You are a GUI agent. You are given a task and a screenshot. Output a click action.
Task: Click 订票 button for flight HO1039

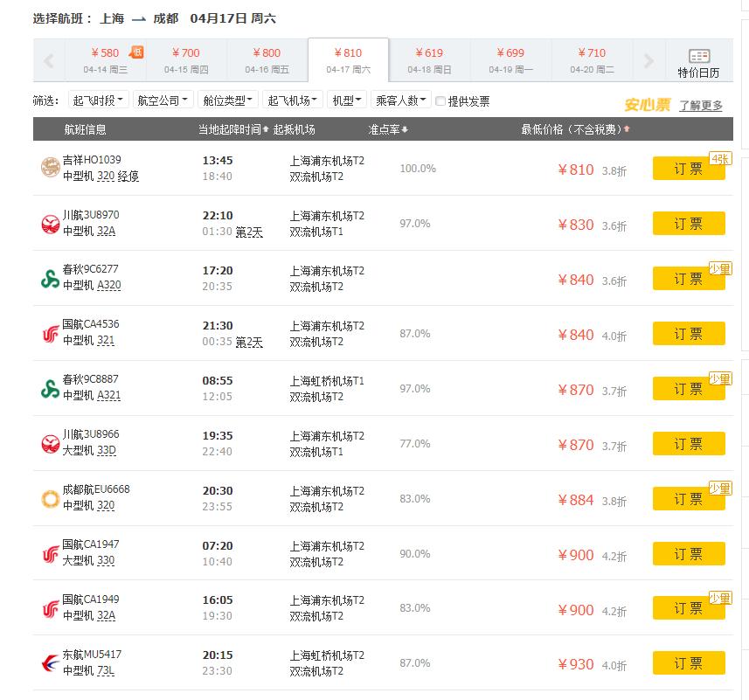(689, 168)
